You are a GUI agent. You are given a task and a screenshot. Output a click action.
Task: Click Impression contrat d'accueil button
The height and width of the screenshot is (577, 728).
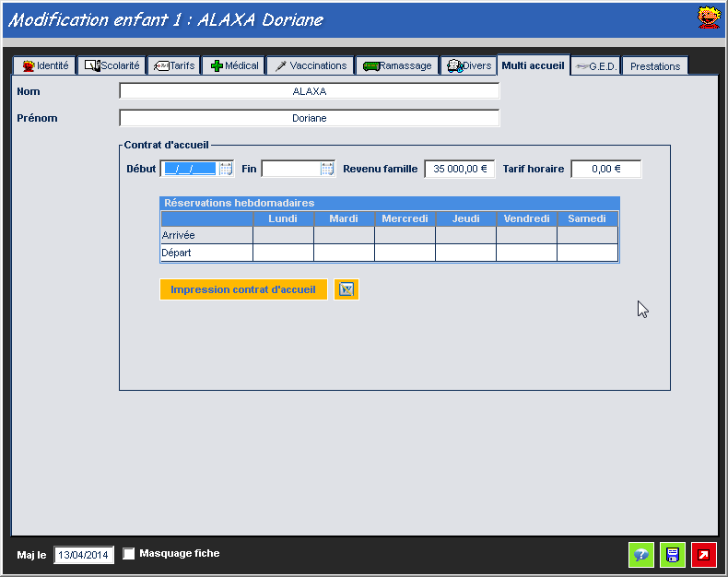(x=243, y=289)
